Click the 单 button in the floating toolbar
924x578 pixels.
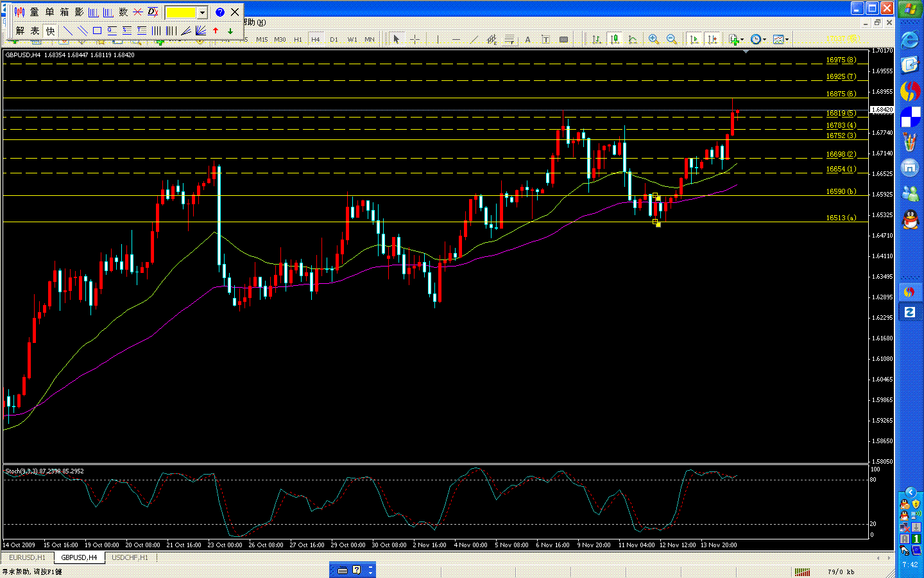click(49, 12)
